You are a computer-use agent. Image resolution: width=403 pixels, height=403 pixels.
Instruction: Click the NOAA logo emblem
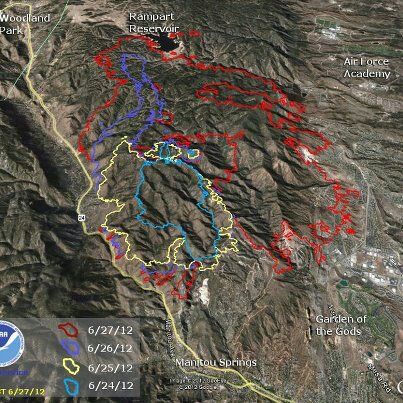coord(10,344)
